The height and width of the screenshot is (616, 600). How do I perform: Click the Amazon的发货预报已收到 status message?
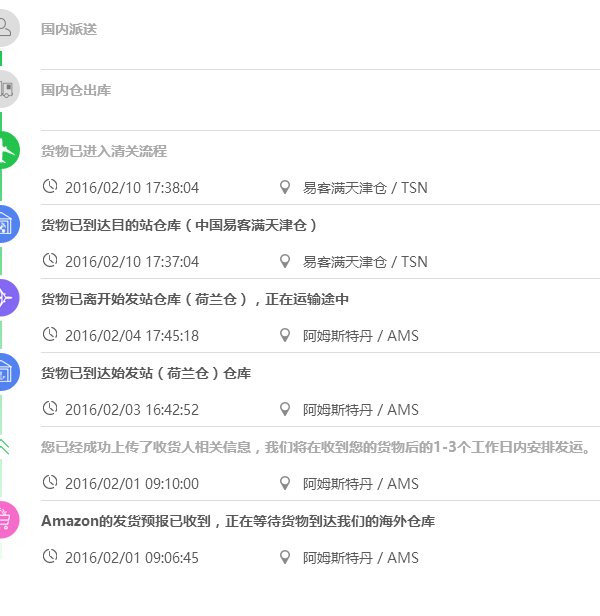pos(238,521)
